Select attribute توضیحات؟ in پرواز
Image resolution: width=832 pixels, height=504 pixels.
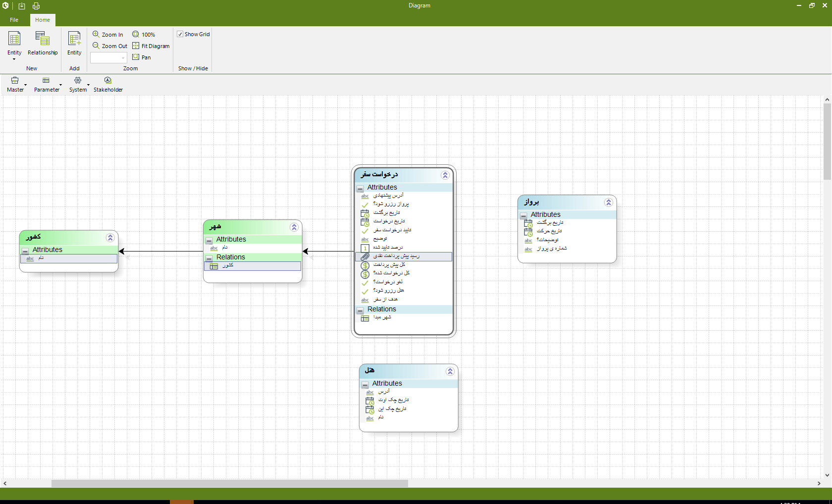coord(548,240)
